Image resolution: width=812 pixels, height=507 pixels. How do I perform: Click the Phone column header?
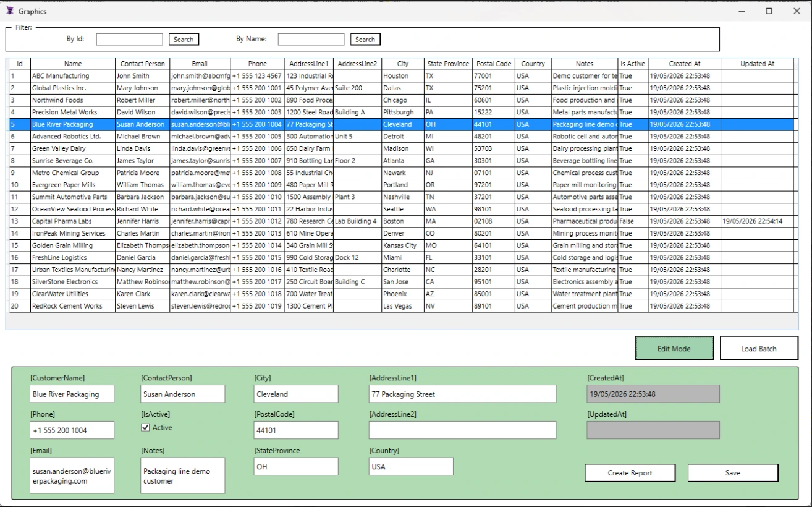[x=258, y=64]
